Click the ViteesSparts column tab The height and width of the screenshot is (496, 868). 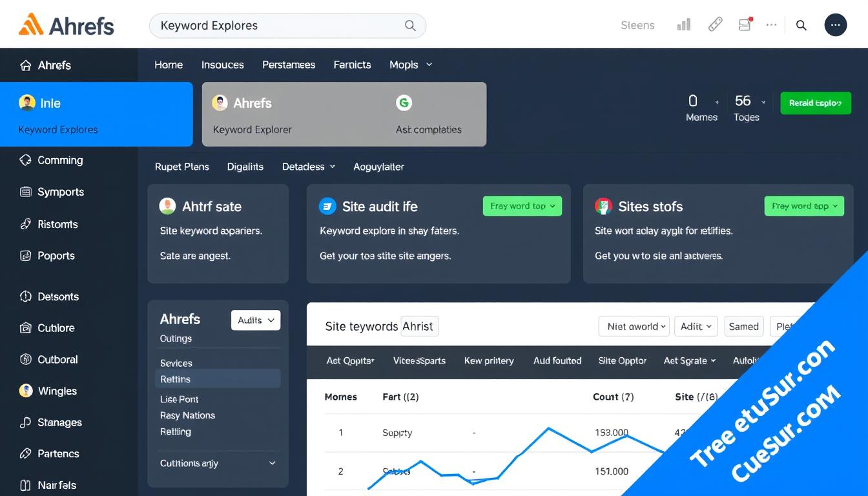point(419,361)
